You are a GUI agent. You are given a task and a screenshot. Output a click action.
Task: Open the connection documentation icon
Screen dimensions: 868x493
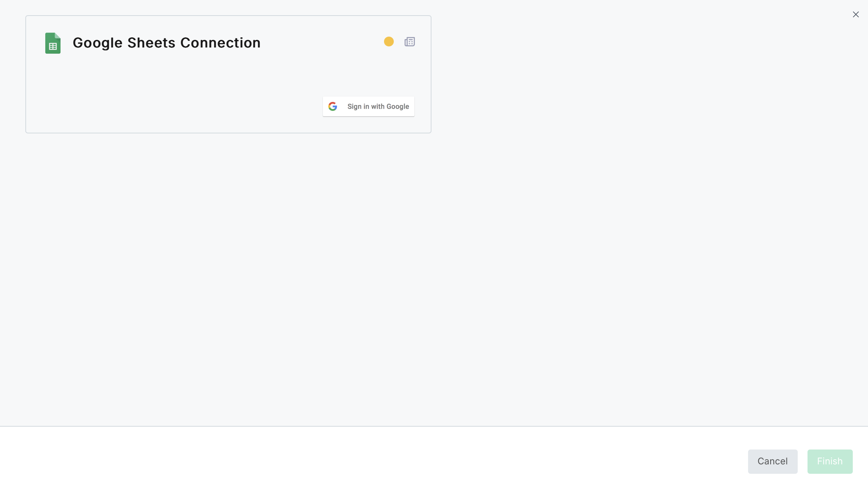(x=409, y=42)
